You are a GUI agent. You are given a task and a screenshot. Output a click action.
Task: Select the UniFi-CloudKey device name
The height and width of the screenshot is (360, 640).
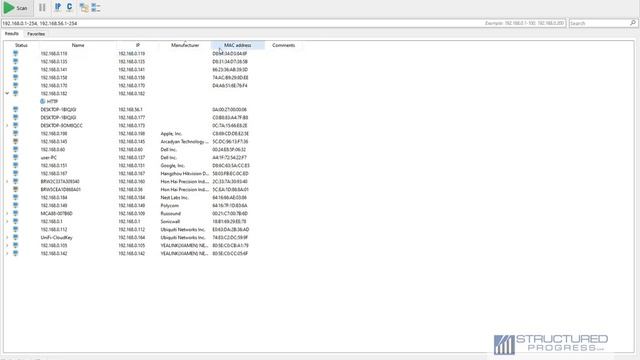coord(56,238)
